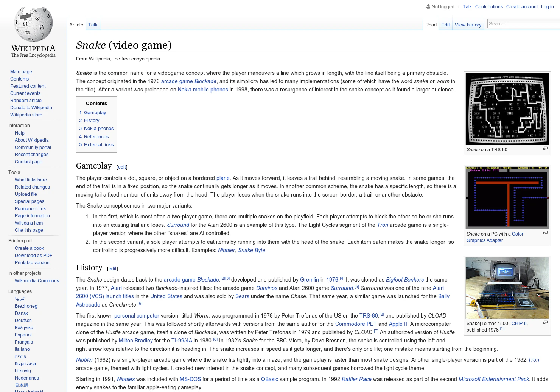Viewport: 560px width, 392px height.
Task: Open the Create account link
Action: (x=522, y=7)
